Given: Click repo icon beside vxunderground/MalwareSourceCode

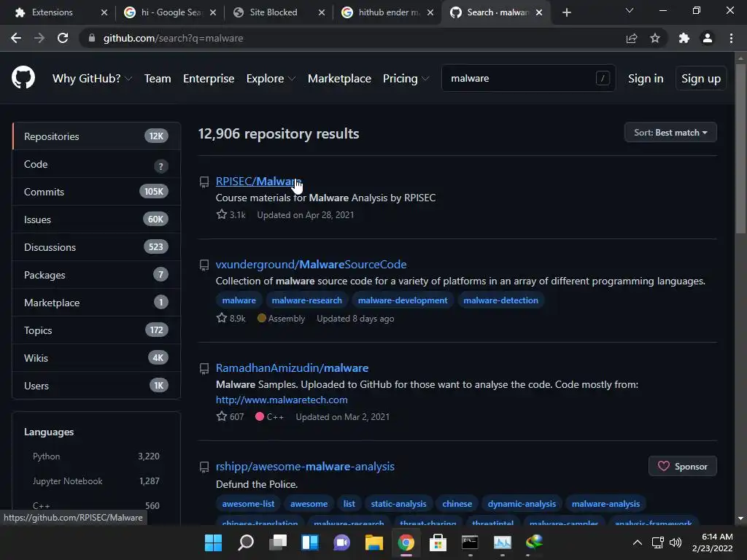Looking at the screenshot, I should point(204,265).
